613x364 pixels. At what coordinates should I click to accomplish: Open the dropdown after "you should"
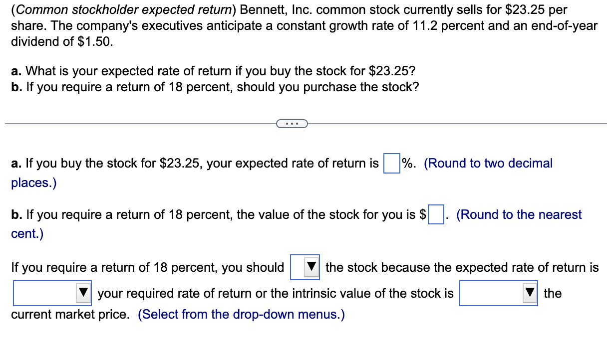(x=305, y=268)
